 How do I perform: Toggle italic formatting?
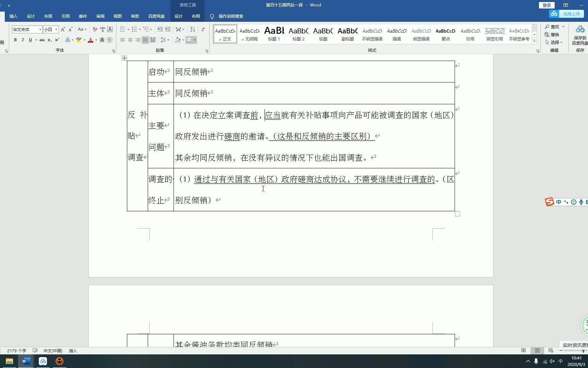point(23,40)
